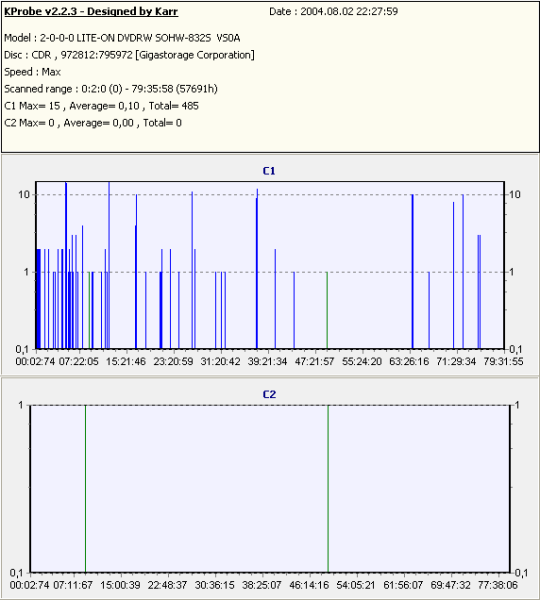Select the Model LITE-ON DVDRW line
This screenshot has width=540, height=600.
point(122,38)
